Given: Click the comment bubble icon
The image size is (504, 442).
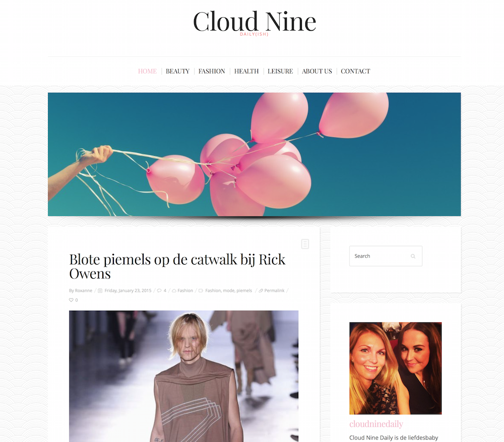Looking at the screenshot, I should [159, 291].
